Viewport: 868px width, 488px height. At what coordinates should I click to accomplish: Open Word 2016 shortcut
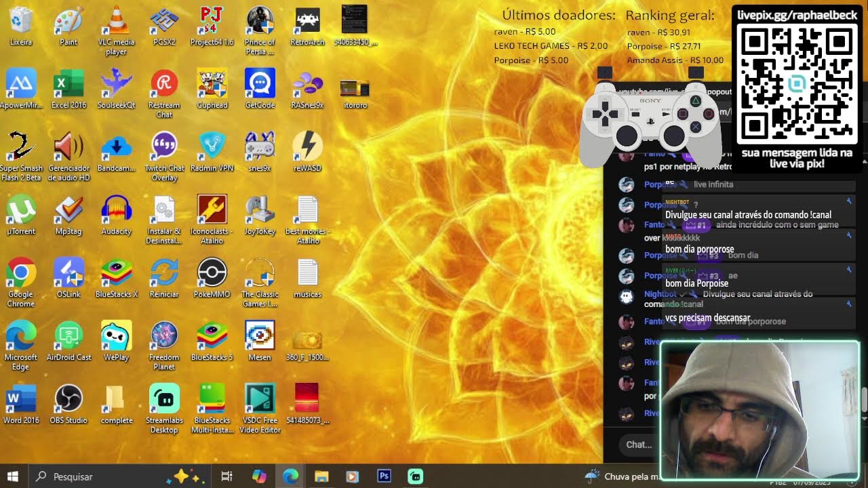pos(21,405)
